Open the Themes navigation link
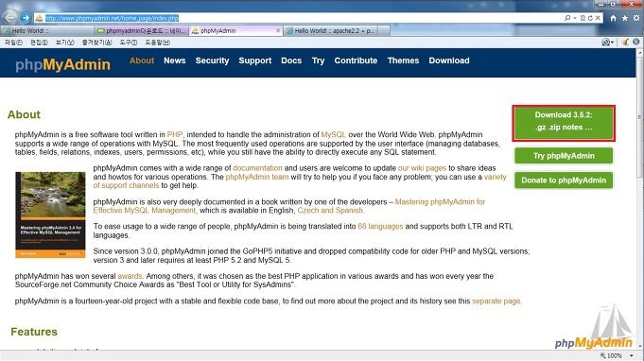 click(x=403, y=60)
